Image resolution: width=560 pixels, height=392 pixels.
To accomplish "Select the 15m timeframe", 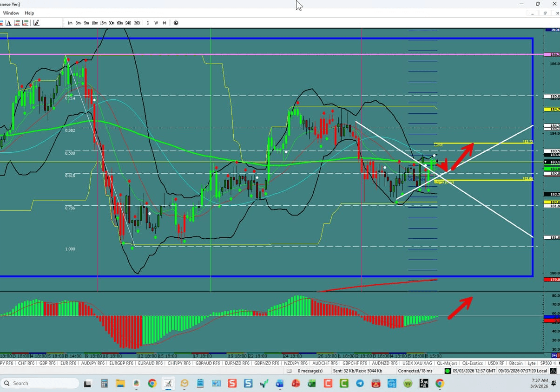I will tap(103, 22).
